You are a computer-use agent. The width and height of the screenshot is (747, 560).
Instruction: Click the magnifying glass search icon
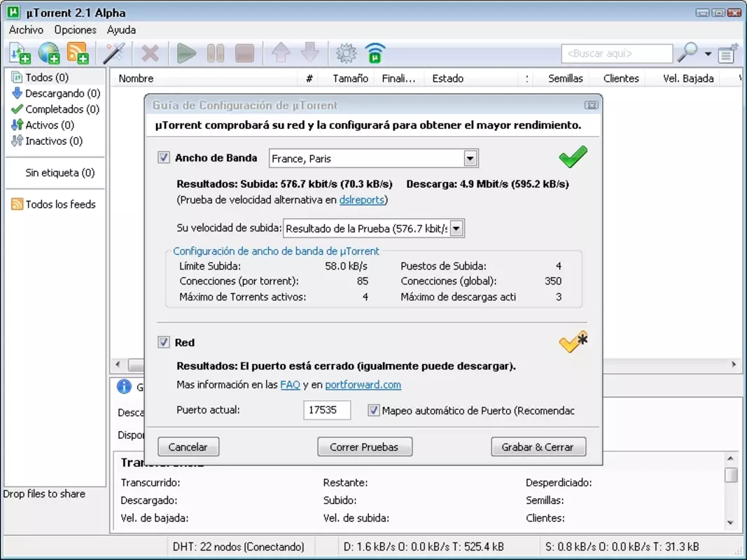687,52
